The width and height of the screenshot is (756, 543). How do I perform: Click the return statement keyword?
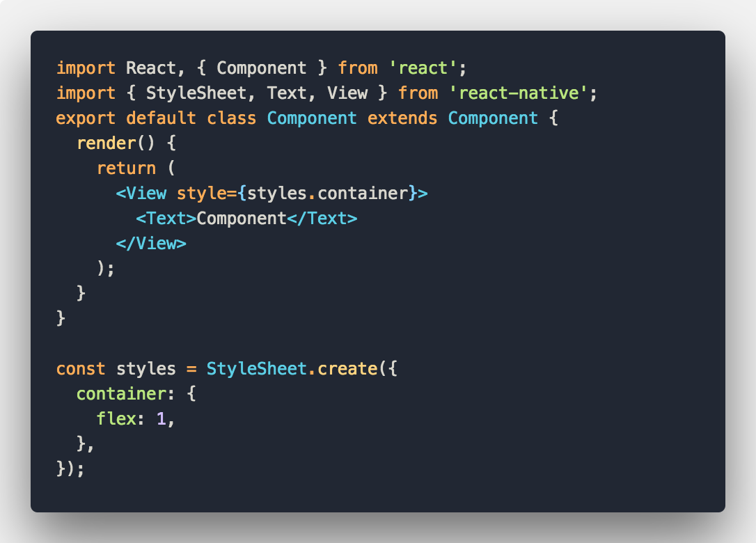[x=126, y=168]
